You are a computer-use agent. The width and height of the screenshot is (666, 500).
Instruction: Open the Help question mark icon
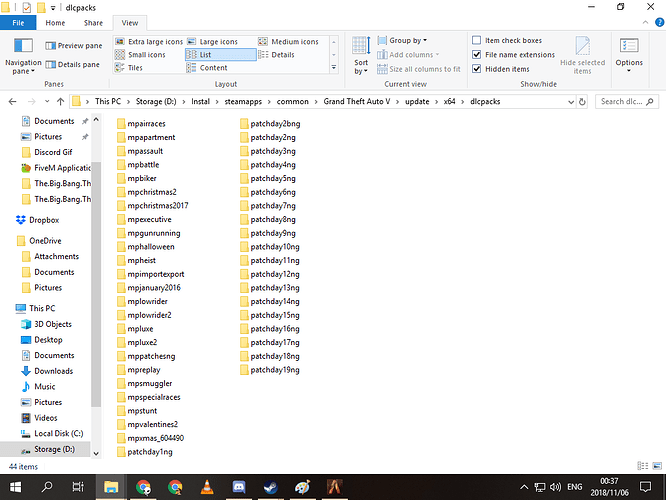[x=659, y=23]
